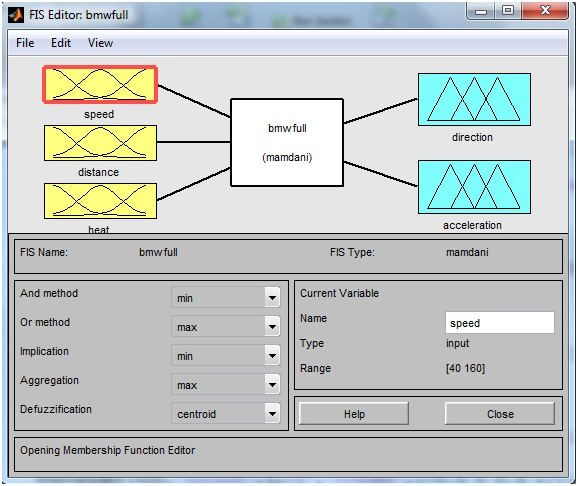
Task: Click the Close button in panel
Action: click(x=500, y=414)
